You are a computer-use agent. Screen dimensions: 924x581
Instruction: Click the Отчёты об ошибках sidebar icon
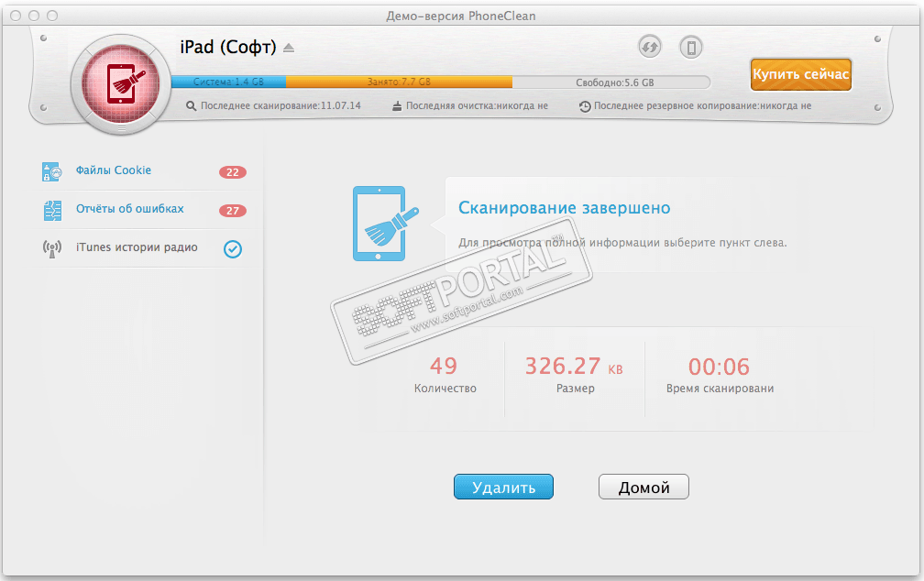52,211
